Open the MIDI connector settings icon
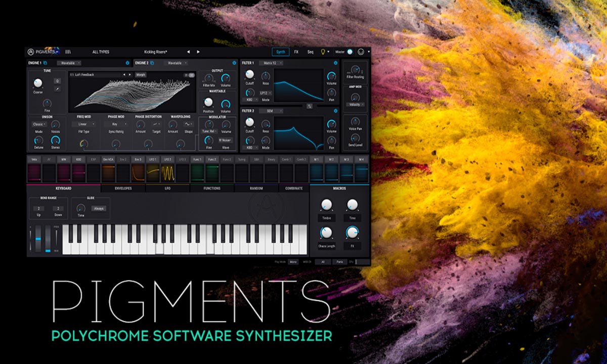The image size is (607, 364). click(x=361, y=52)
